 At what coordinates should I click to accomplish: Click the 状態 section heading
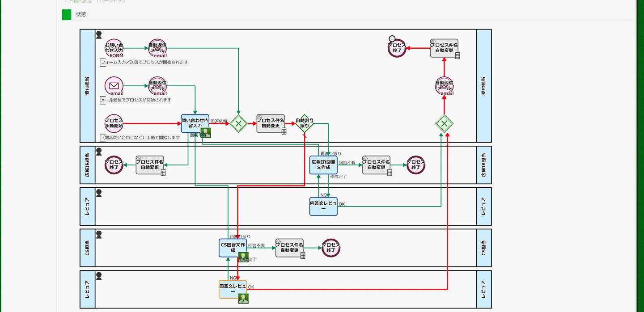(x=81, y=14)
